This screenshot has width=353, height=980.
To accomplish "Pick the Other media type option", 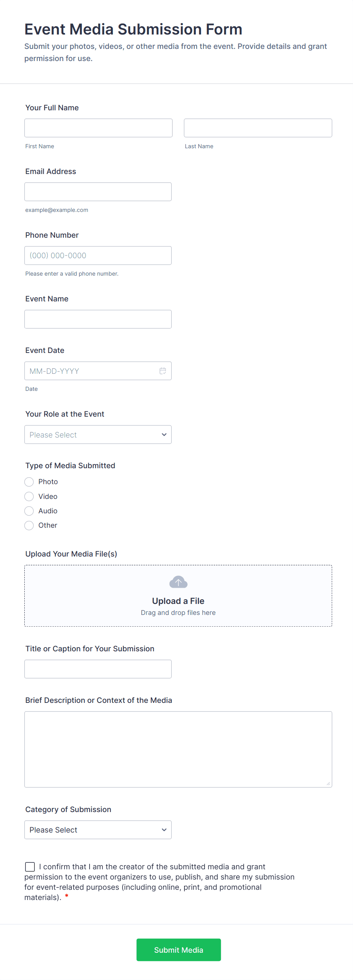I will click(29, 525).
